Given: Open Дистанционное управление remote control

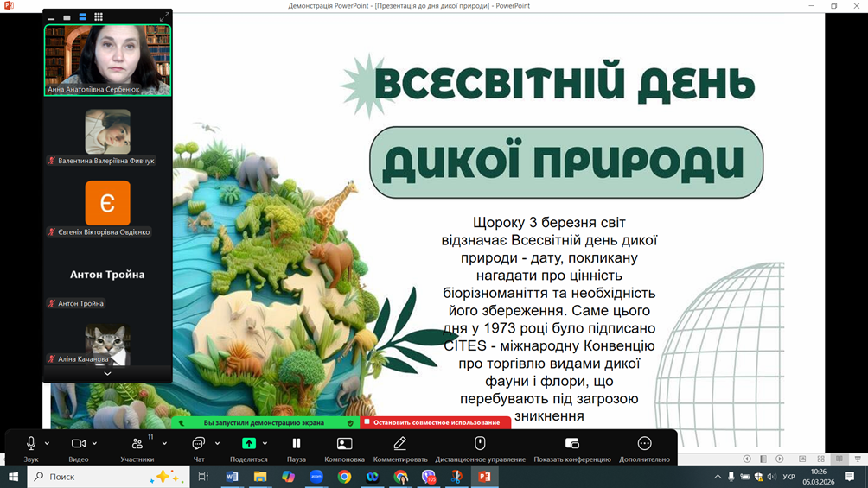Looking at the screenshot, I should (x=480, y=449).
